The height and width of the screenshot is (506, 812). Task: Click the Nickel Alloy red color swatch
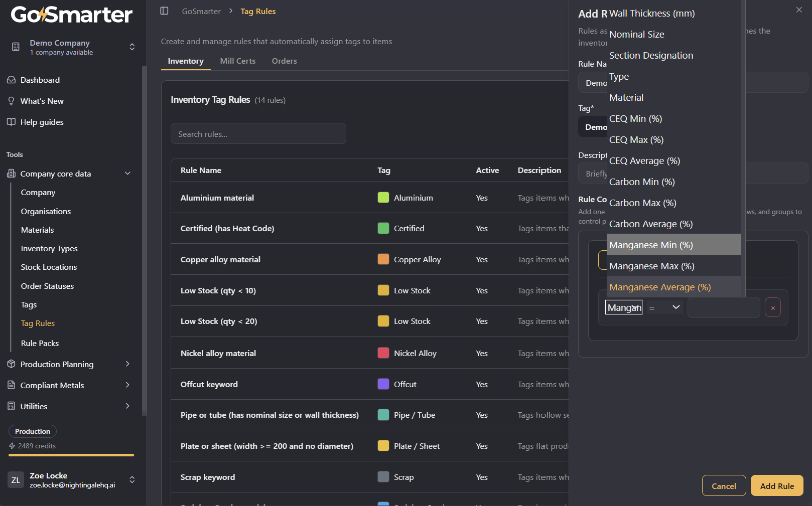coord(383,353)
